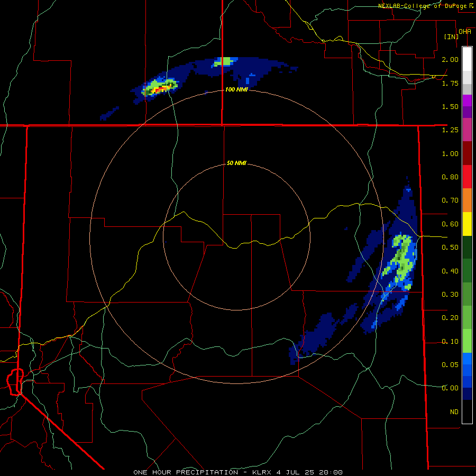Viewport: 476px width, 476px height.
Task: Click the ND legend label
Action: (x=454, y=412)
